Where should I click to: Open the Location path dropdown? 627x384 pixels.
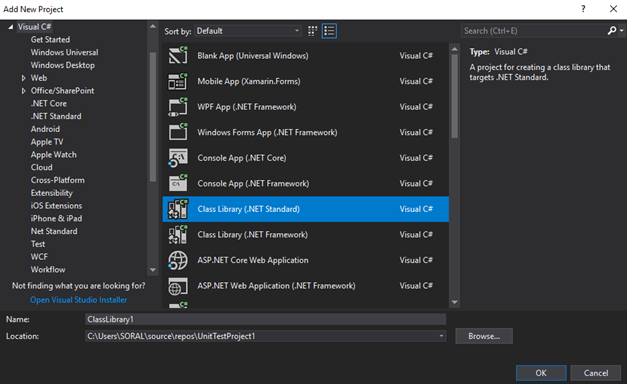pyautogui.click(x=441, y=336)
